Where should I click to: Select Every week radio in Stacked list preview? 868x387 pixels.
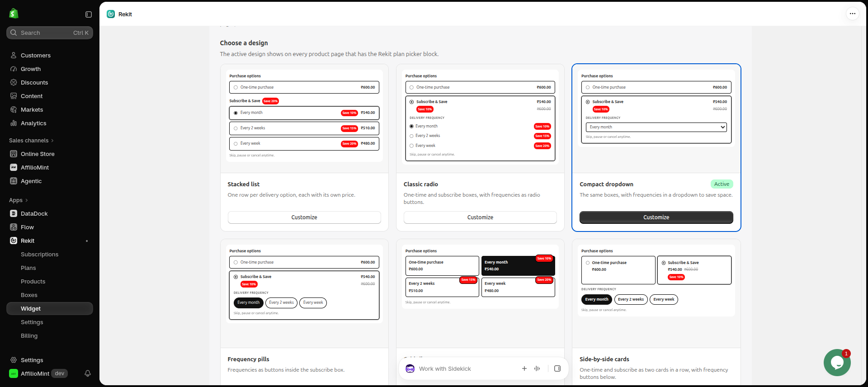(236, 144)
